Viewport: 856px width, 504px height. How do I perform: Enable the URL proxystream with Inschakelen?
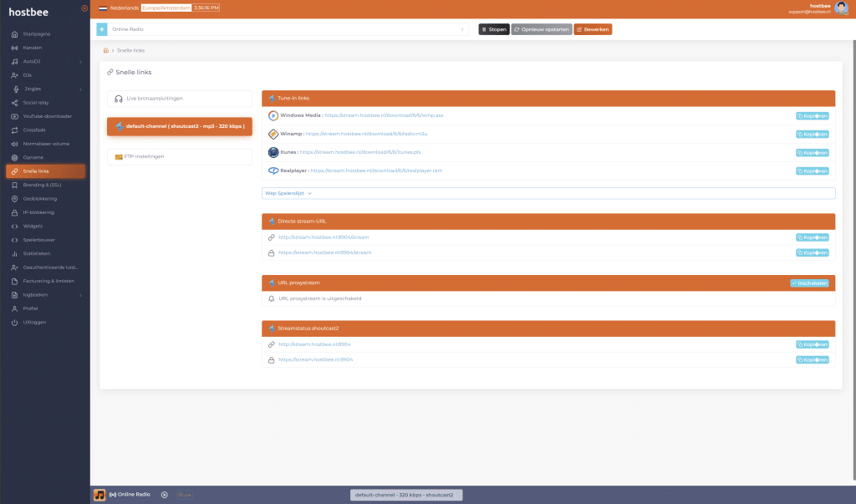[x=809, y=283]
